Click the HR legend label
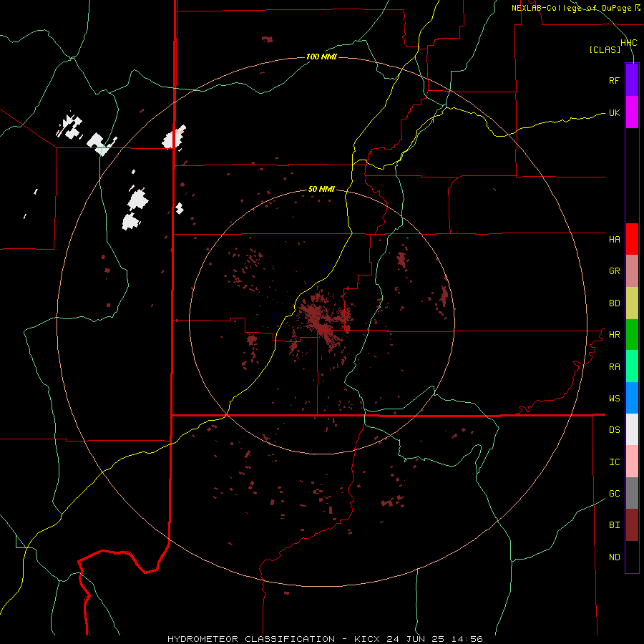The width and height of the screenshot is (644, 644). (615, 335)
